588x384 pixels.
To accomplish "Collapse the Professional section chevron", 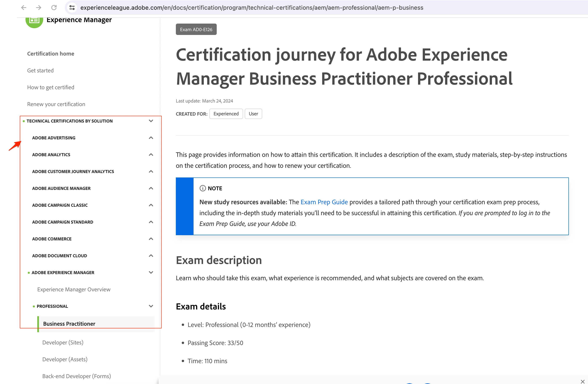I will 151,306.
